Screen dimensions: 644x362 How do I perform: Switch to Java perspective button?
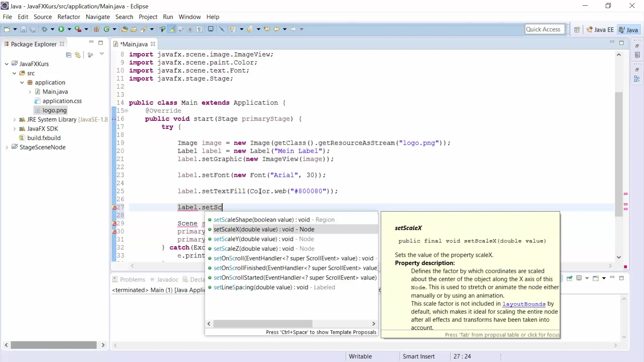point(629,29)
